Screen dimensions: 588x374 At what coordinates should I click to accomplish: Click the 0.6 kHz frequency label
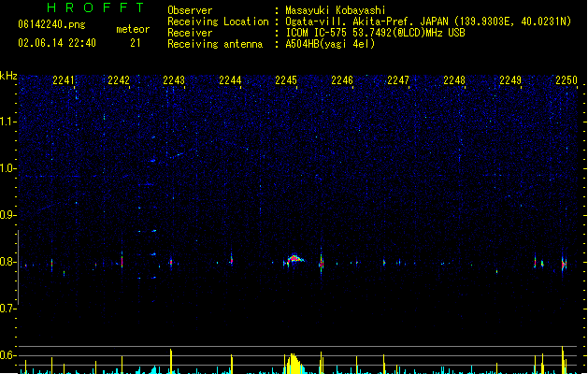pyautogui.click(x=7, y=355)
